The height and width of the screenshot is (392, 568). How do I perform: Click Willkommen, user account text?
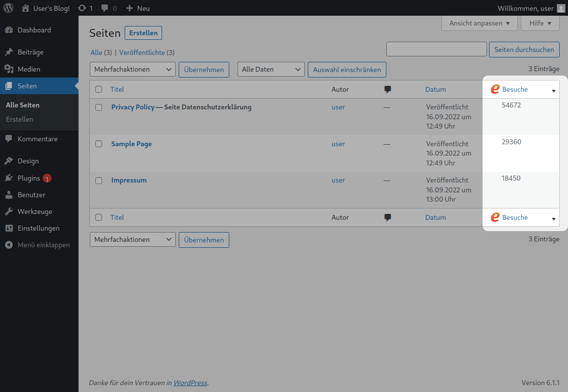[x=525, y=8]
